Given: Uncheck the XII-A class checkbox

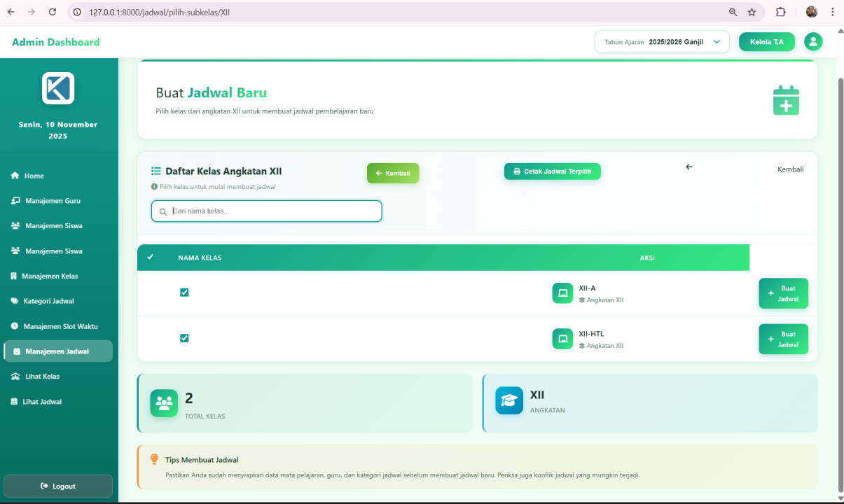Looking at the screenshot, I should pos(184,293).
